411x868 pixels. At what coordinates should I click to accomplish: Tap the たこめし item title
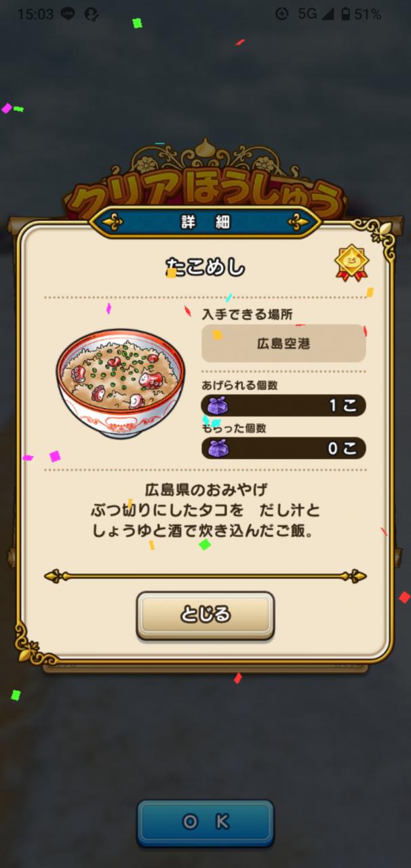(205, 267)
